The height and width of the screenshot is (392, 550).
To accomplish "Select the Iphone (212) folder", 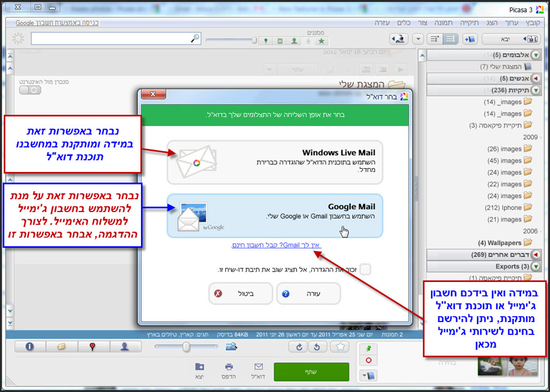I will click(x=508, y=208).
